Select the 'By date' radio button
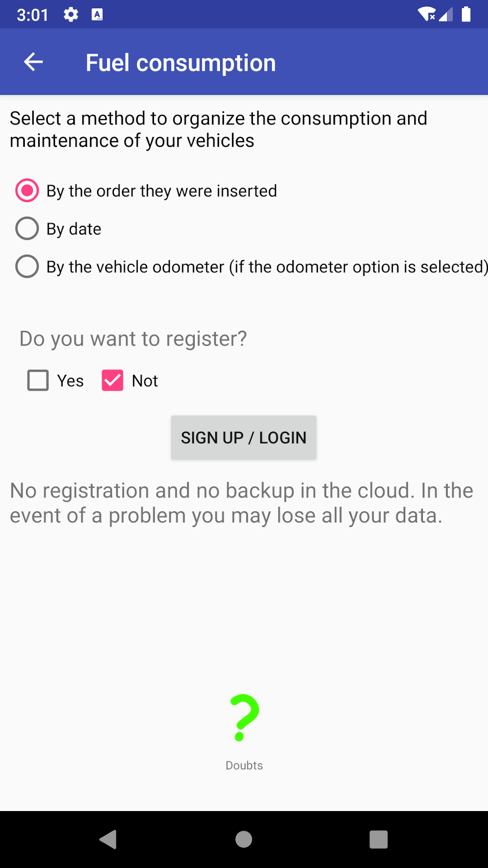The image size is (488, 868). pos(27,229)
